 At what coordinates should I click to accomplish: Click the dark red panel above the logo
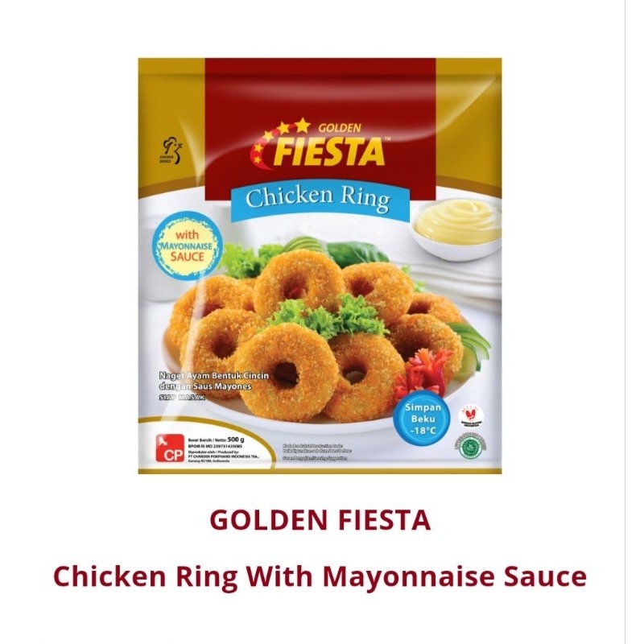click(x=320, y=86)
